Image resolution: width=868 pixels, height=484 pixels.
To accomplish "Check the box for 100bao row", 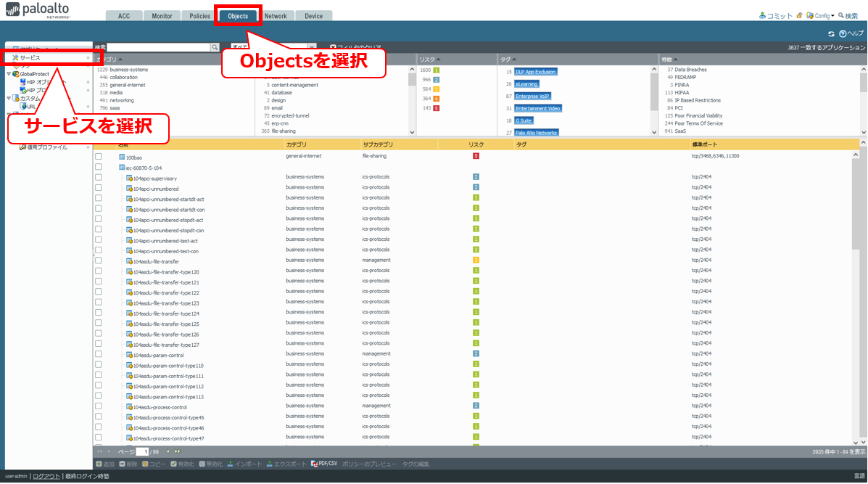I will pos(99,157).
